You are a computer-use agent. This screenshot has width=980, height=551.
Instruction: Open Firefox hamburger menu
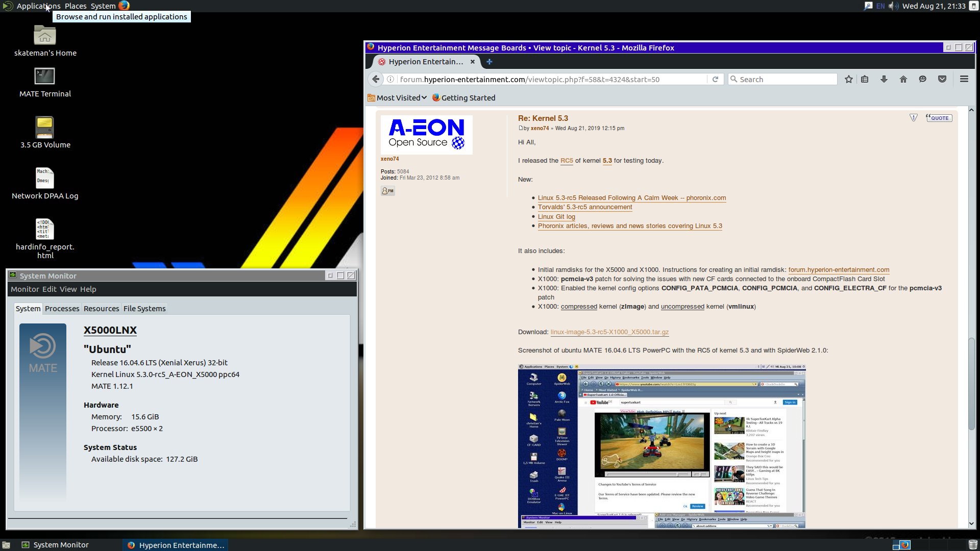[x=964, y=79]
